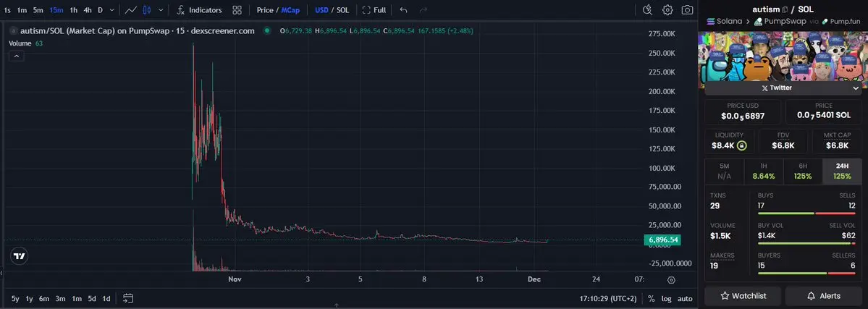The width and height of the screenshot is (868, 309).
Task: Switch stats to the 6H tab
Action: (803, 171)
